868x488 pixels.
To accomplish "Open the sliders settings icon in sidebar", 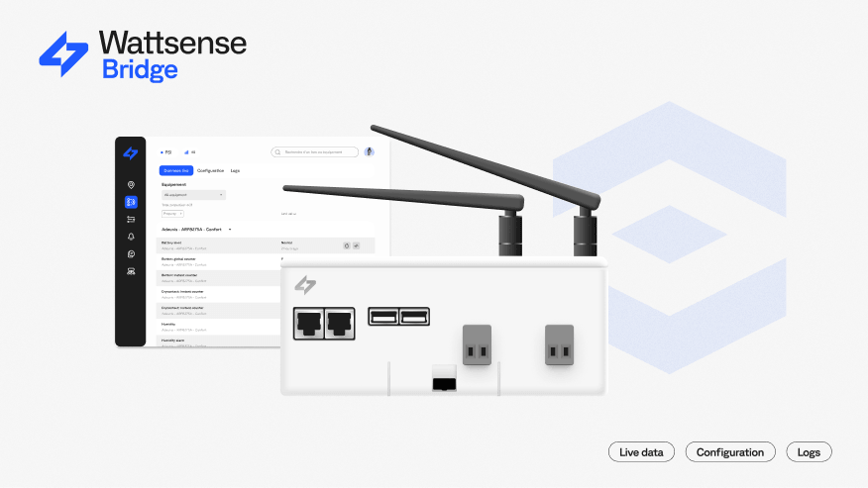I will tap(131, 220).
